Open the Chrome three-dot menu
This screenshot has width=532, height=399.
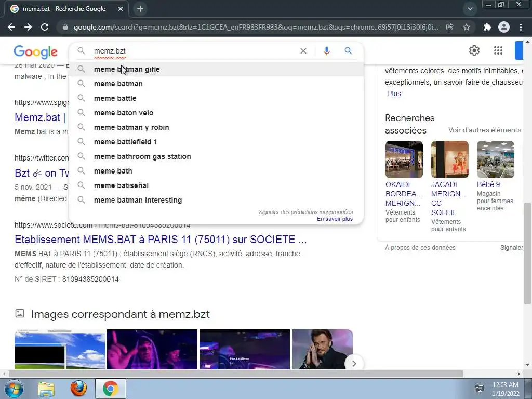pyautogui.click(x=521, y=27)
